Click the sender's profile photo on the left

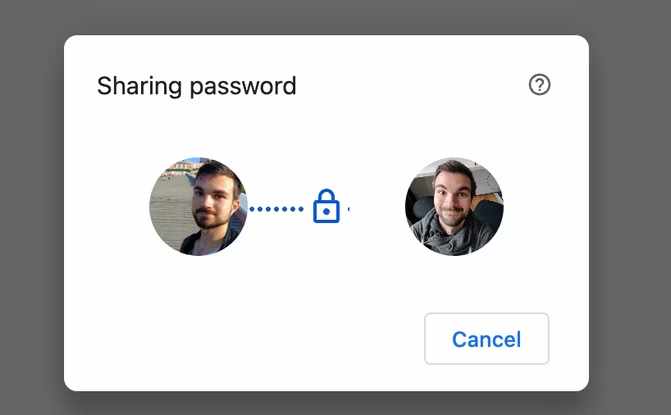point(198,206)
